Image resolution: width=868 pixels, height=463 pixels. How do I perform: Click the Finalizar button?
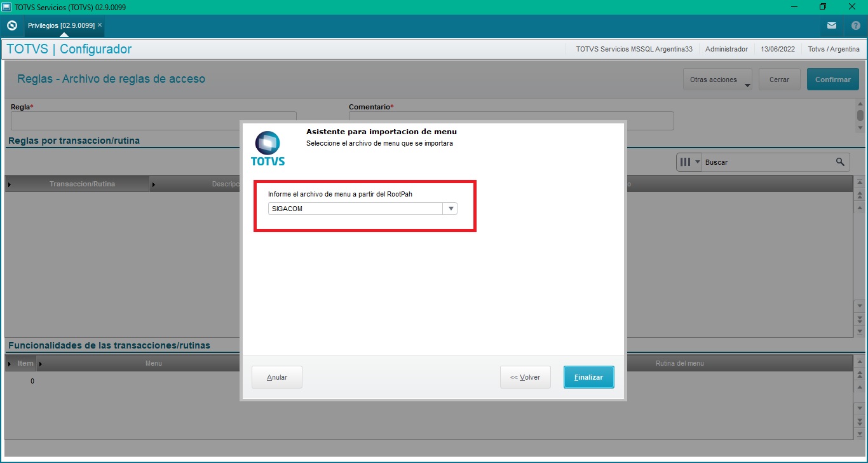pos(588,377)
